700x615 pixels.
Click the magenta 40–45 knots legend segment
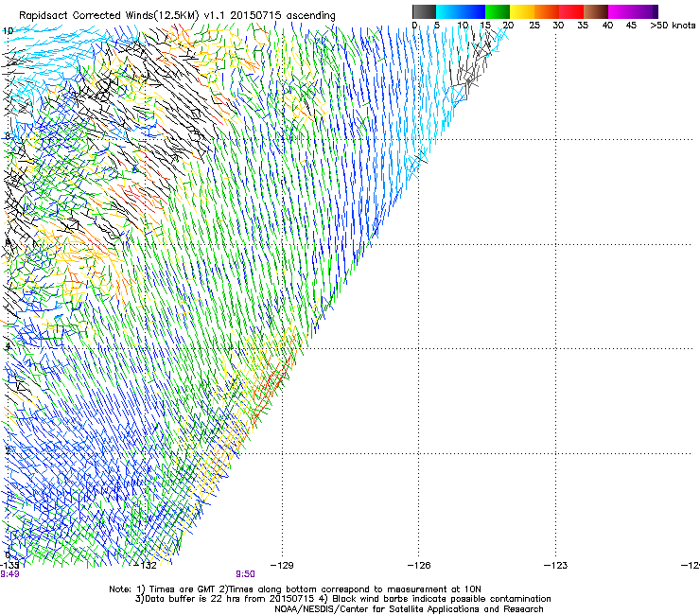coord(621,11)
